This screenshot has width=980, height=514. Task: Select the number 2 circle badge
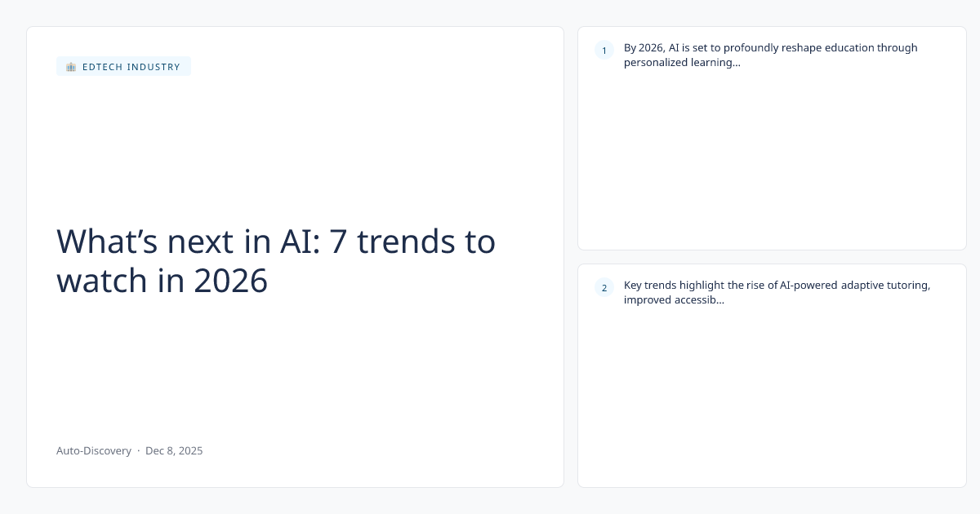point(604,287)
